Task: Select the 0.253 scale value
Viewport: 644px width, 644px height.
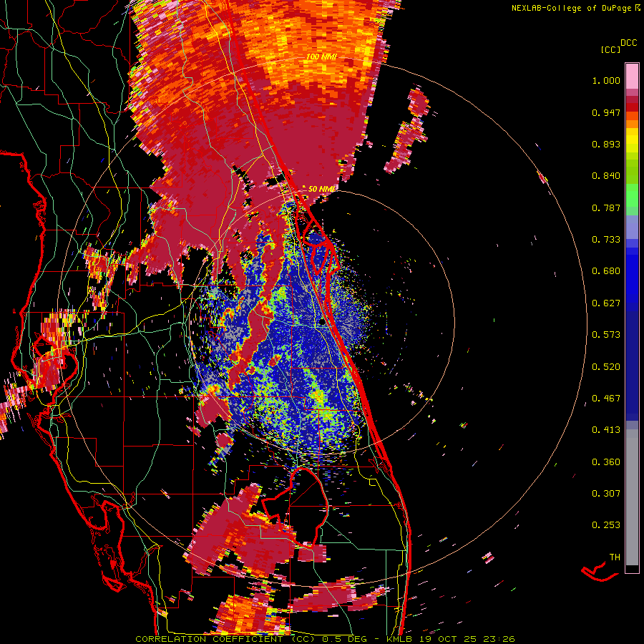Action: [606, 525]
